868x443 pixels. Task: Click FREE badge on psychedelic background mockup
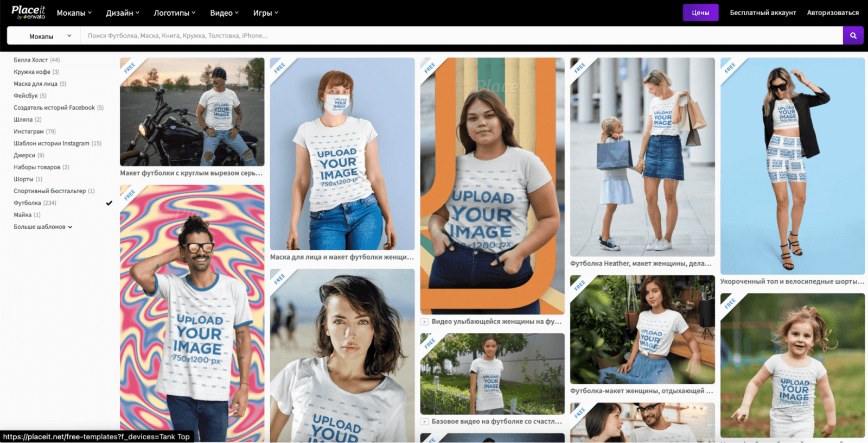[x=129, y=194]
